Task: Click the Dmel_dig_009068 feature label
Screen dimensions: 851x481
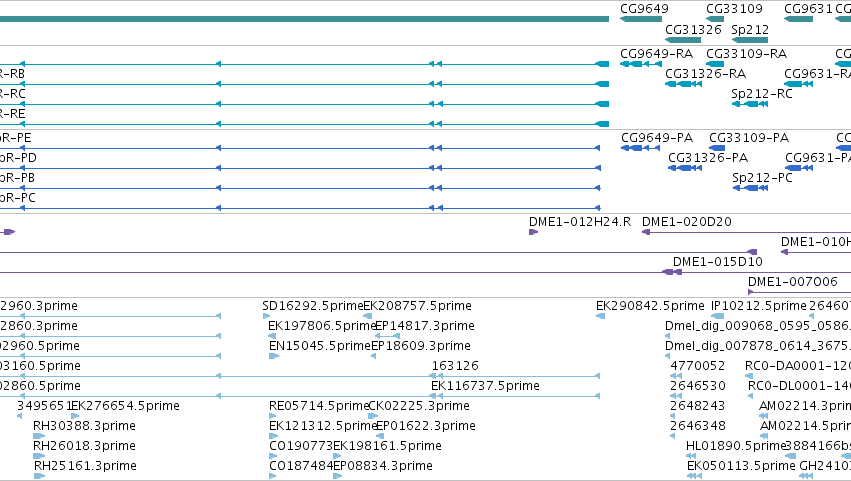Action: 758,326
